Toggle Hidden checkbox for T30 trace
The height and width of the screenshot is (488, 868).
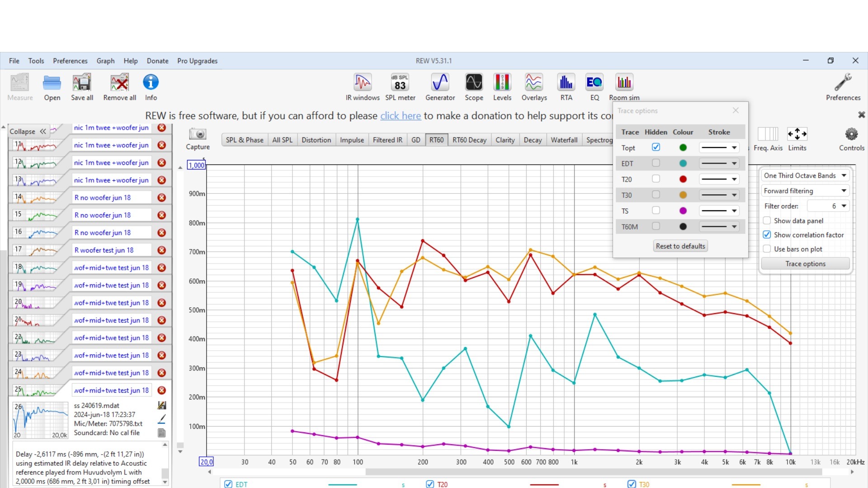(656, 195)
